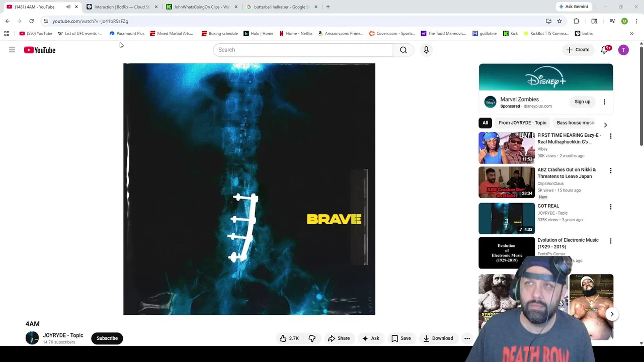
Task: Select the All filter chip
Action: [486, 123]
